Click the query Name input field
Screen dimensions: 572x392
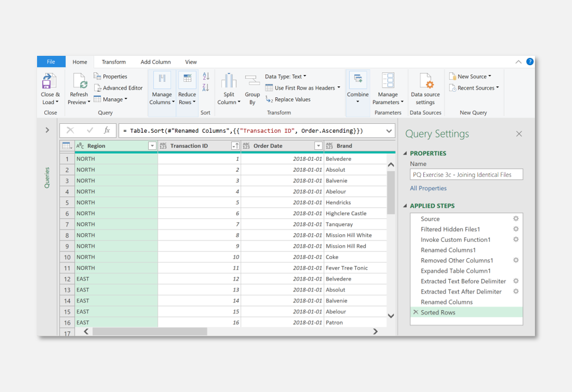coord(466,175)
